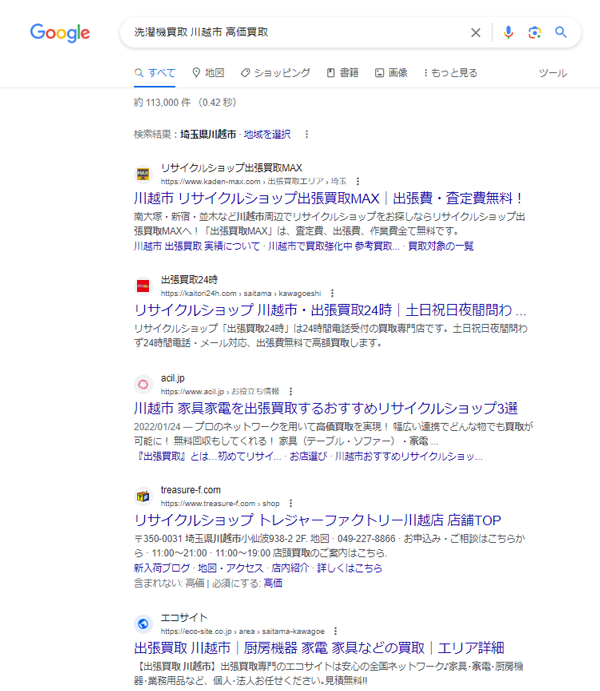Start voice search with microphone icon
This screenshot has width=600, height=691.
[508, 33]
